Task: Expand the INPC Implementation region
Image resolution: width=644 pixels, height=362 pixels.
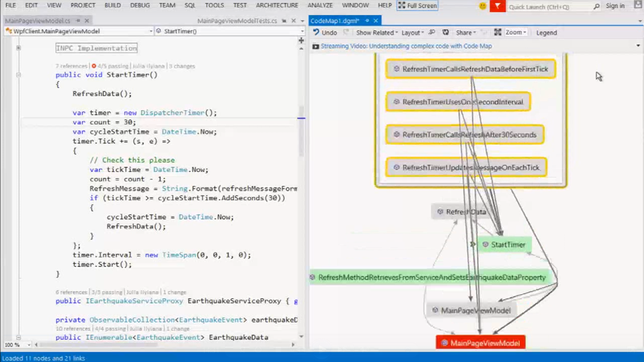Action: pyautogui.click(x=18, y=48)
